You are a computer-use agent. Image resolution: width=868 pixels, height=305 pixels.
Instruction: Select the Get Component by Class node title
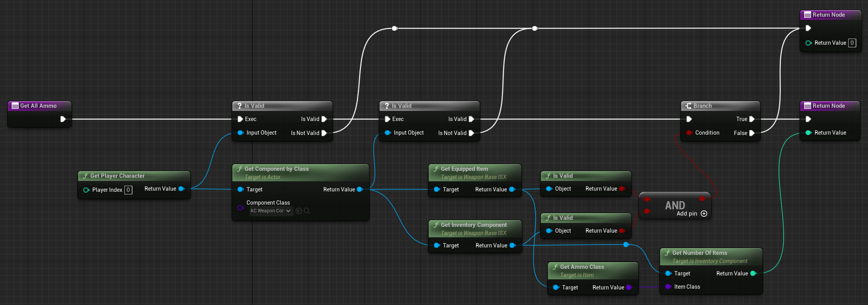[x=277, y=169]
